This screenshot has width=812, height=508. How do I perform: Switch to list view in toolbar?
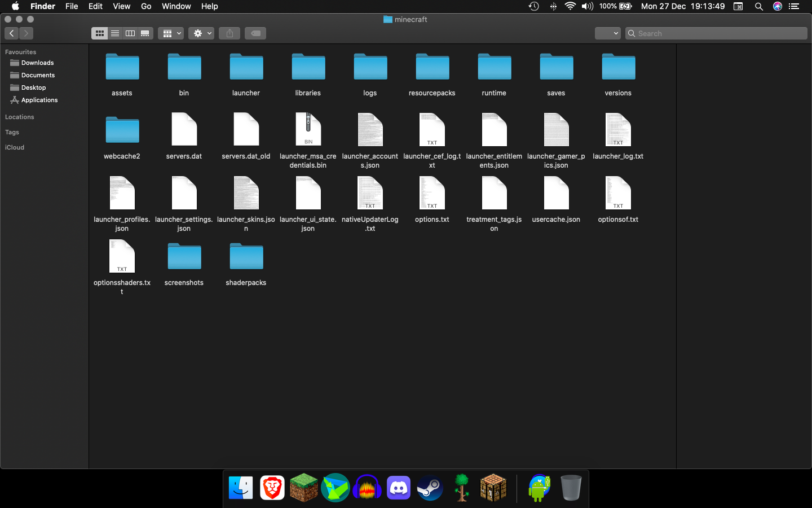115,33
